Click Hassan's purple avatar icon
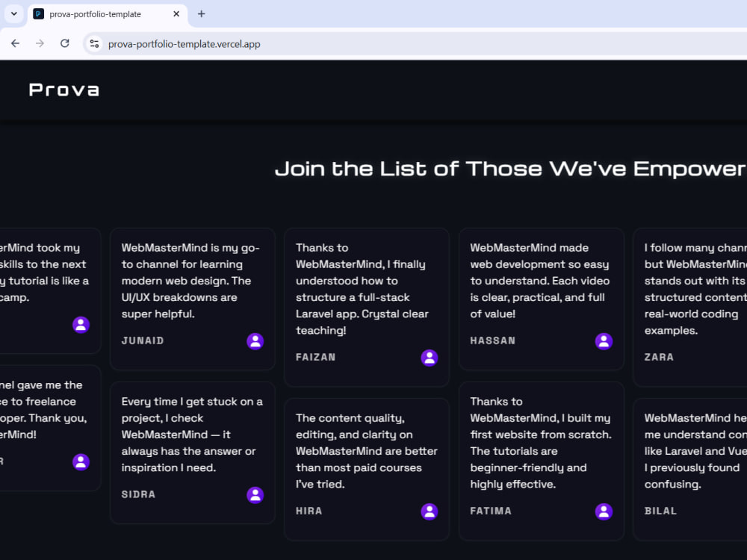The height and width of the screenshot is (560, 747). (604, 341)
